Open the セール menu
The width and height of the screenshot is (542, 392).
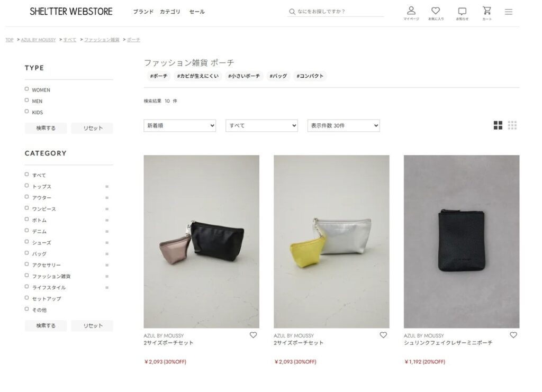click(x=197, y=12)
